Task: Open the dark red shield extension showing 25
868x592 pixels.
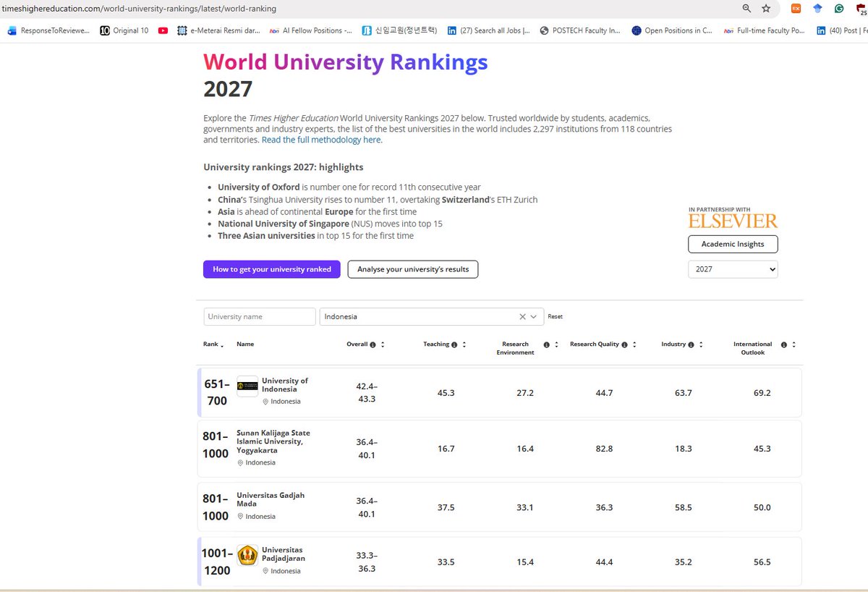Action: point(861,9)
